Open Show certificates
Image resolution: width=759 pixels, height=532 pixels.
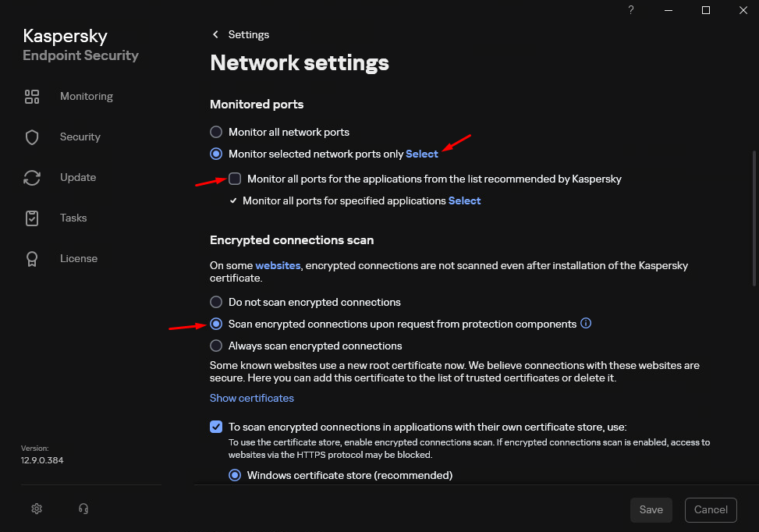[251, 398]
